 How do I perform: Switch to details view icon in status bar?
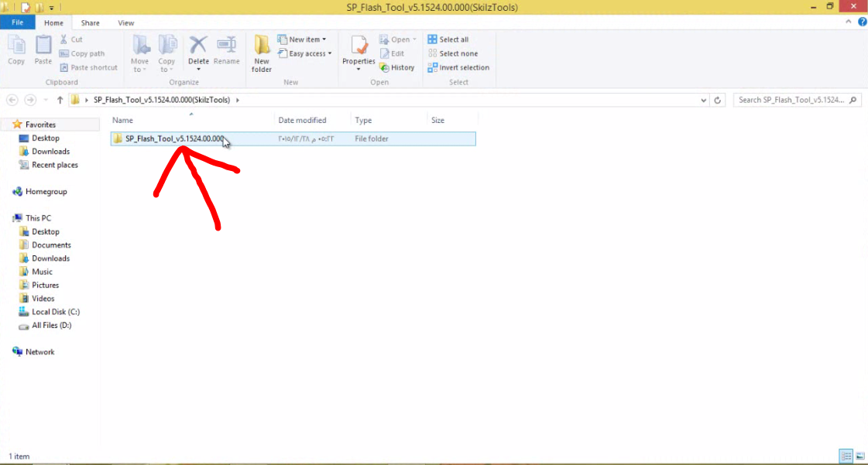pyautogui.click(x=846, y=456)
